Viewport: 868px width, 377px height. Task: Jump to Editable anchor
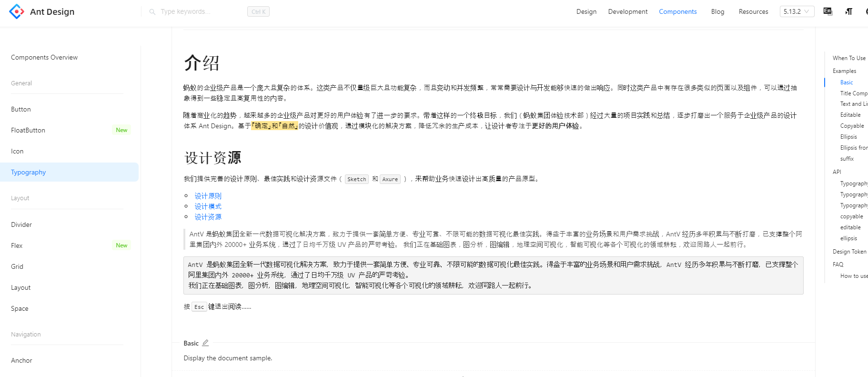pos(850,115)
